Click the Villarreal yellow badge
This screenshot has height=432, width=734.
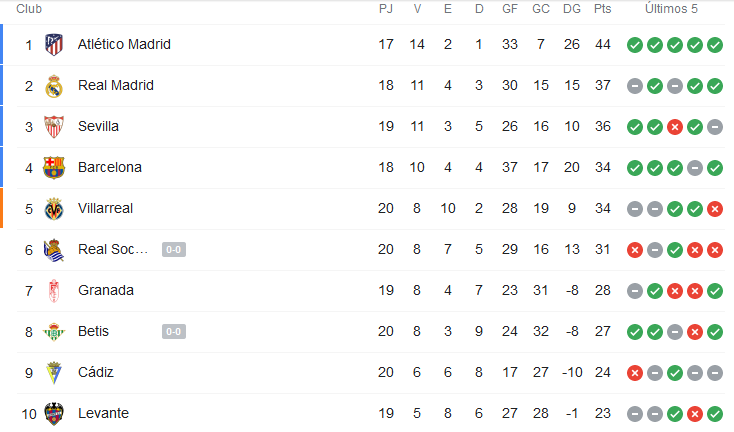(54, 209)
